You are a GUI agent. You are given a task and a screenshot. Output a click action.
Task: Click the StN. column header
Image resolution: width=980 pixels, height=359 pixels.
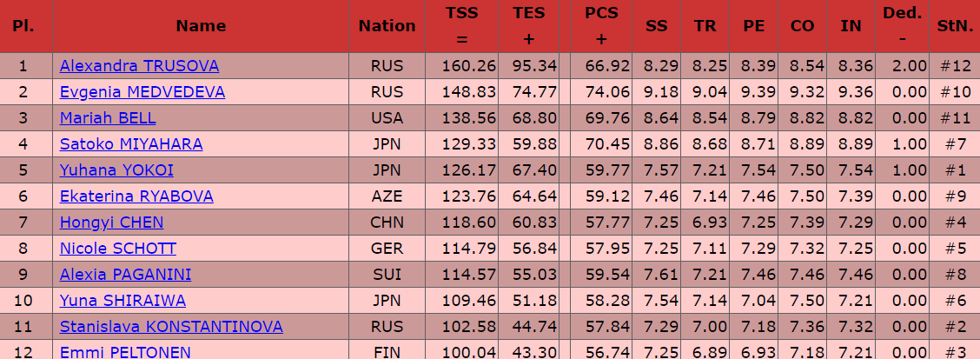953,26
